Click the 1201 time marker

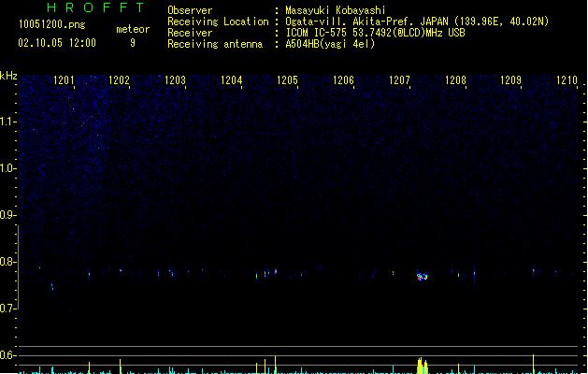(x=64, y=80)
